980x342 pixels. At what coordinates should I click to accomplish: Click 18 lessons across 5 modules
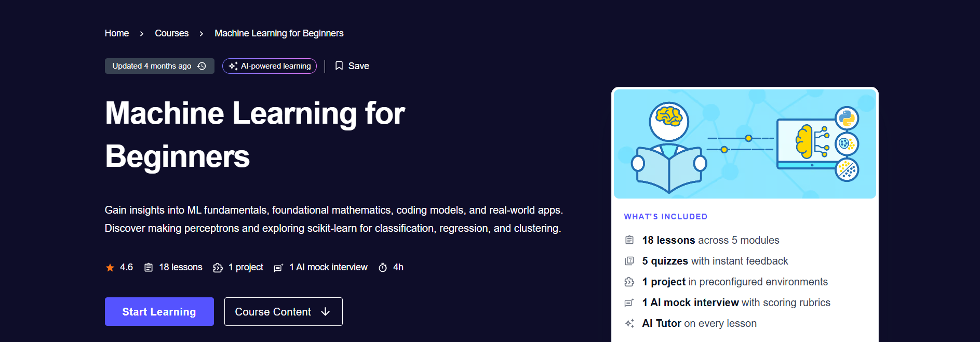click(711, 240)
